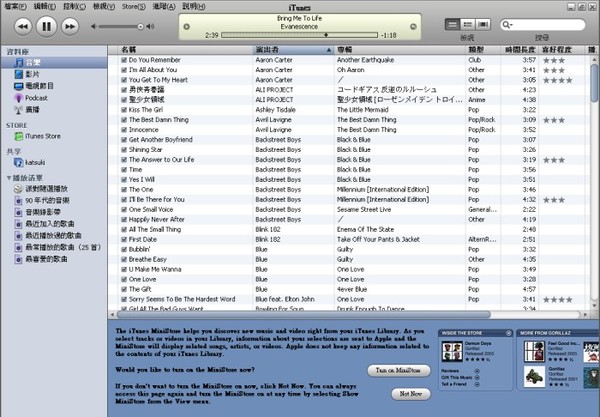The height and width of the screenshot is (417, 600).
Task: Sort by the name column header
Action: point(186,50)
